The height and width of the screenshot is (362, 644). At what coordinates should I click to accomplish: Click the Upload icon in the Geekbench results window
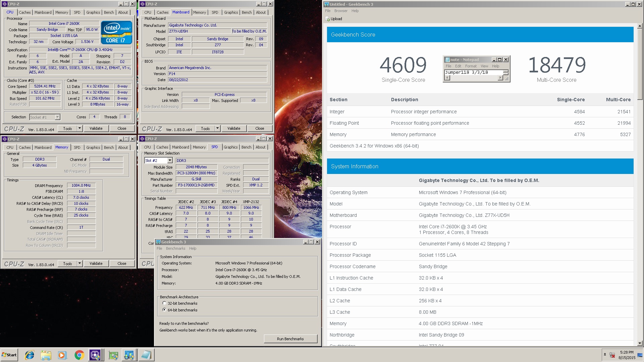coord(327,19)
